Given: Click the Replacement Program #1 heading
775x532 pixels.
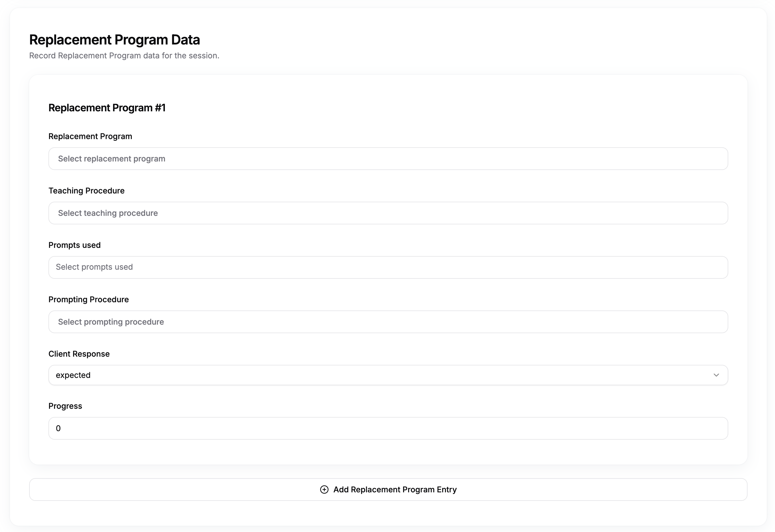Looking at the screenshot, I should click(107, 107).
